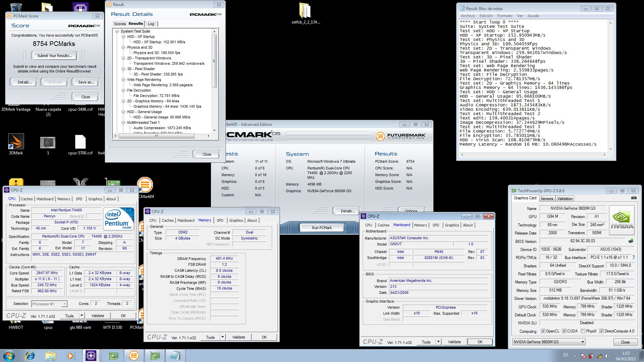Viewport: 644px width, 362px height.
Task: Click Run PCMark button
Action: point(322,228)
